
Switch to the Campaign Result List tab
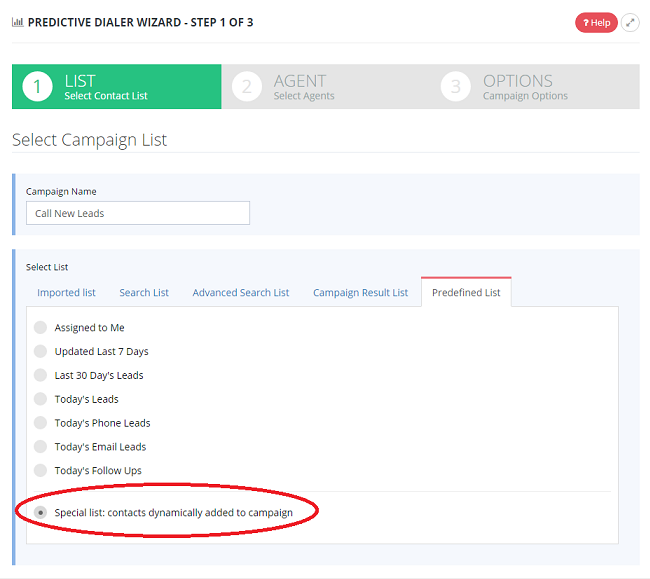(x=360, y=293)
